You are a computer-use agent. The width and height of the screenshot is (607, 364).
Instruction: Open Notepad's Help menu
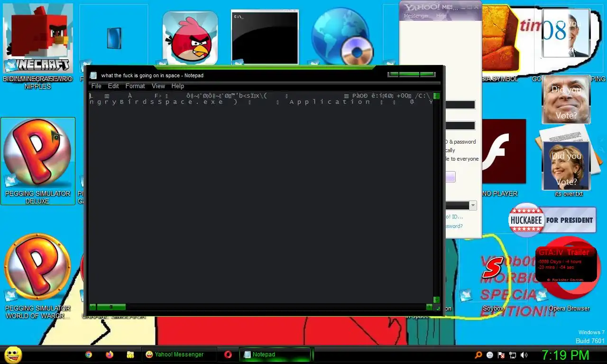pos(178,86)
